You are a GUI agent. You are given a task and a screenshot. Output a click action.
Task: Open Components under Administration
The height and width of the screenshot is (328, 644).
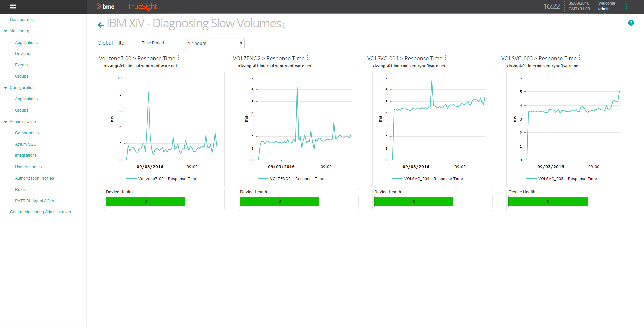click(27, 133)
